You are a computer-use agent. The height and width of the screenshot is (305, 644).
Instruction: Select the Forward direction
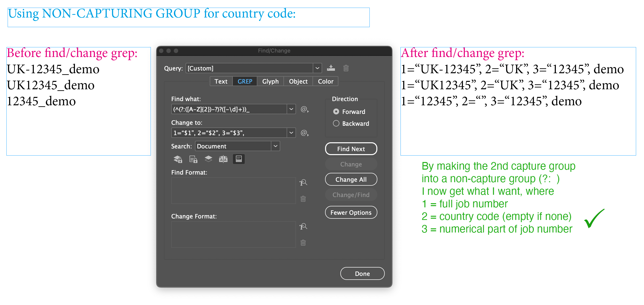click(x=336, y=112)
